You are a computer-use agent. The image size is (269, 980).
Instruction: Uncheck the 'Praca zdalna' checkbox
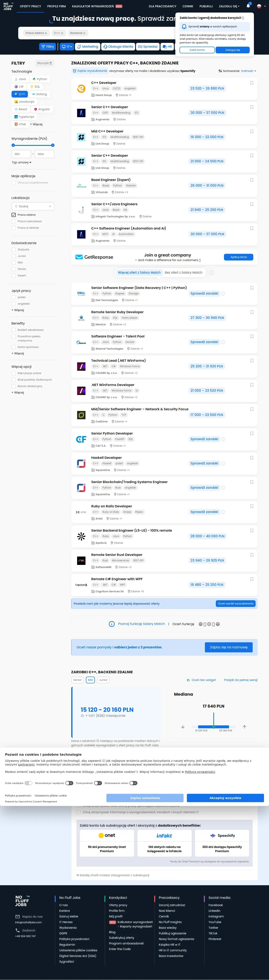14,215
